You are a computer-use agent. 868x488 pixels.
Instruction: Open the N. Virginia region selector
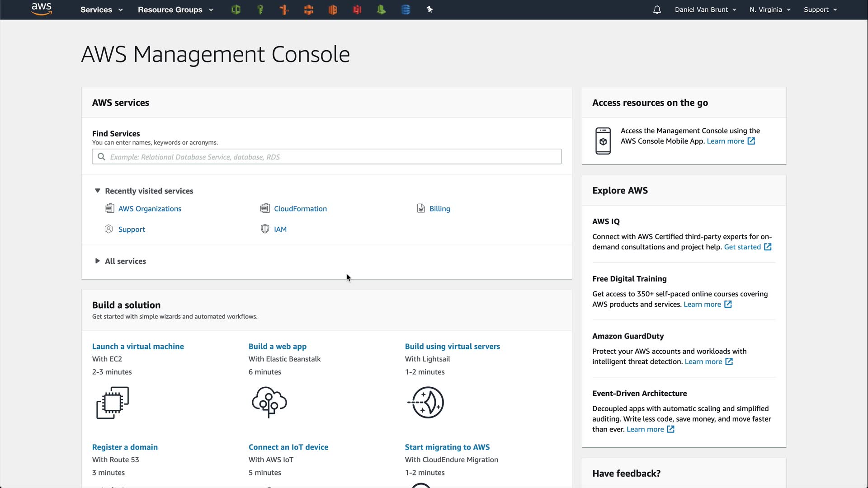tap(769, 9)
